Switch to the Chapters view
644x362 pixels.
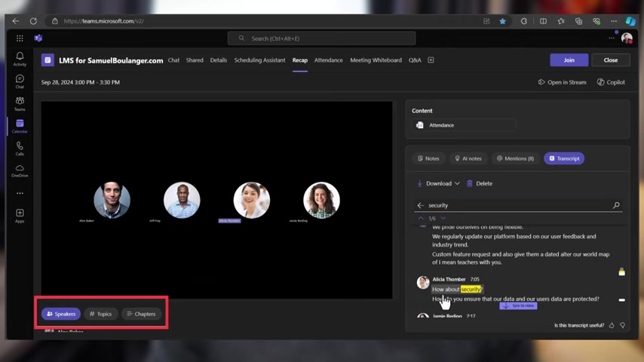(x=141, y=314)
